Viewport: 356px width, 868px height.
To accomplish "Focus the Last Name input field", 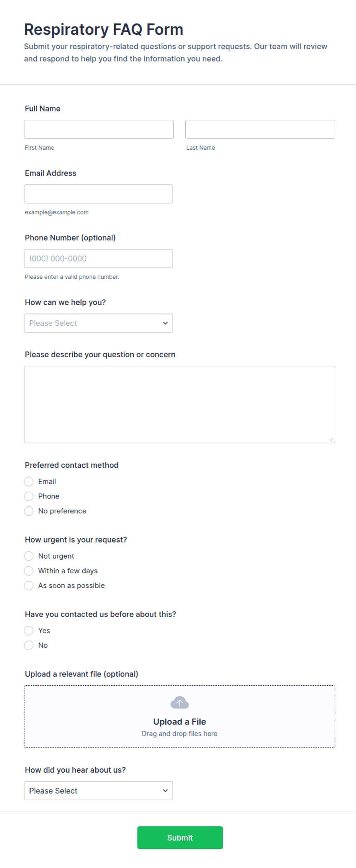I will pyautogui.click(x=260, y=129).
